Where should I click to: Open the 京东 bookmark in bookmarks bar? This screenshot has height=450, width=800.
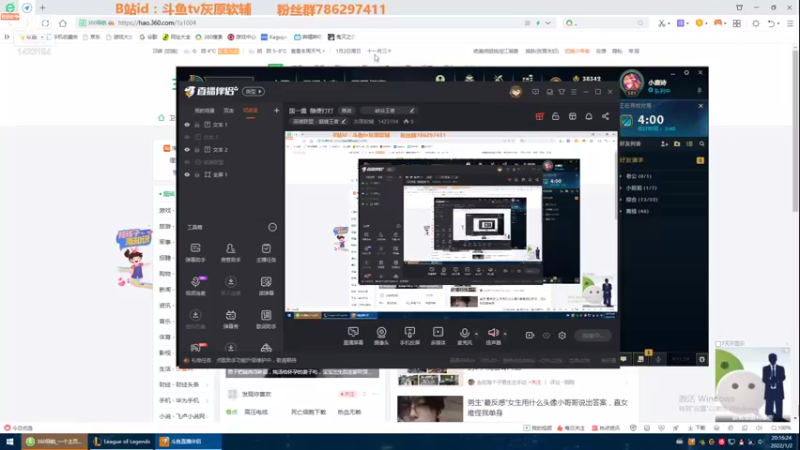(x=92, y=37)
